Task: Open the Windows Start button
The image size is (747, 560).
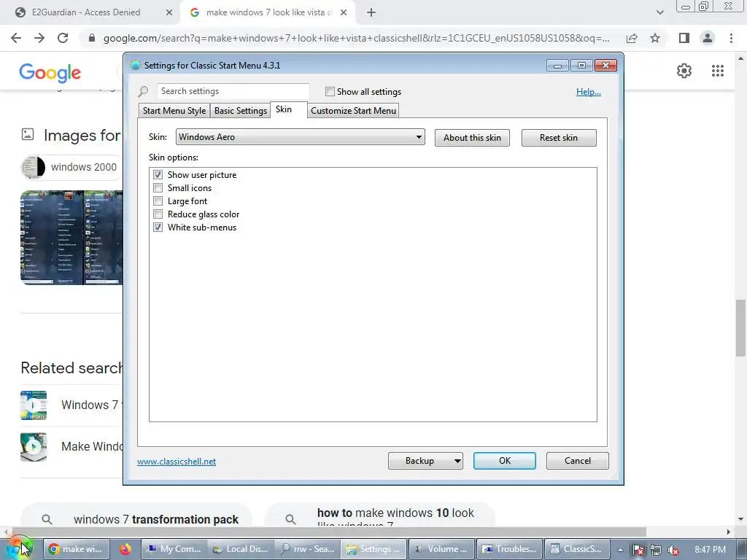Action: [x=19, y=549]
